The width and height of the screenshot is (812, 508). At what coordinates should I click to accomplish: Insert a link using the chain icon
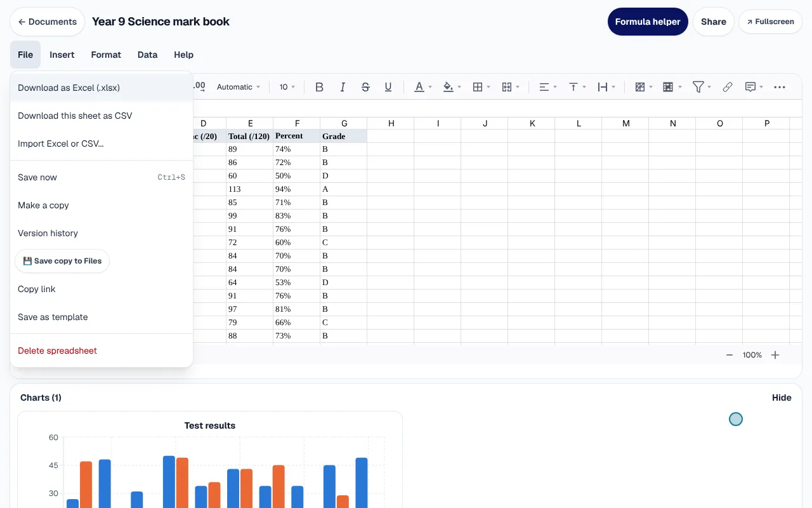tap(728, 87)
